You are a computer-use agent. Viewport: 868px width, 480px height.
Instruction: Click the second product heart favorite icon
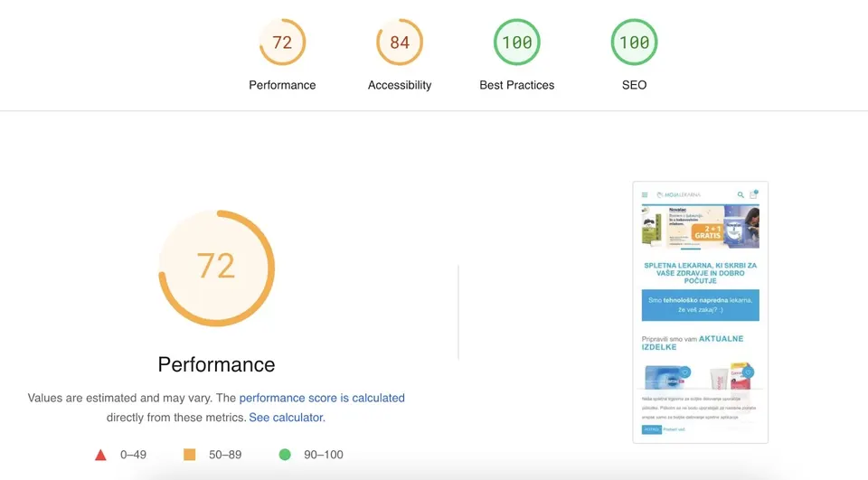(x=748, y=372)
